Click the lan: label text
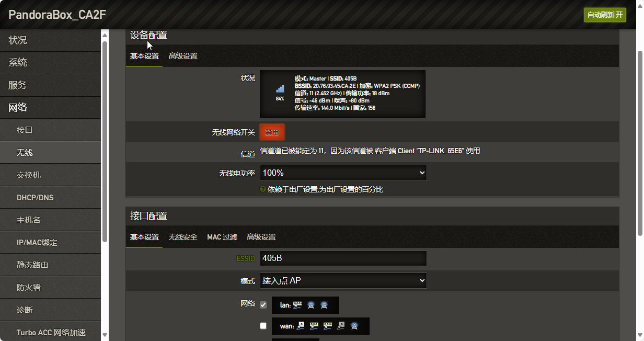Viewport: 644px width, 341px height. pos(285,305)
